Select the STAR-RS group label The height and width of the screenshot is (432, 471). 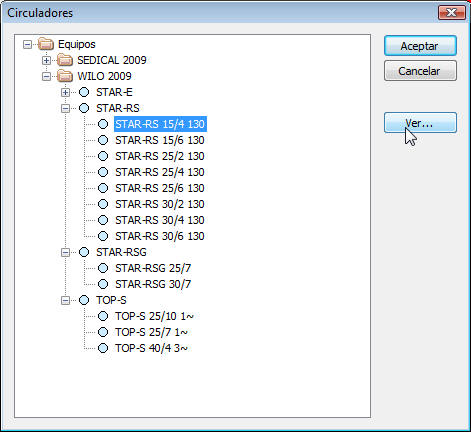(x=118, y=108)
